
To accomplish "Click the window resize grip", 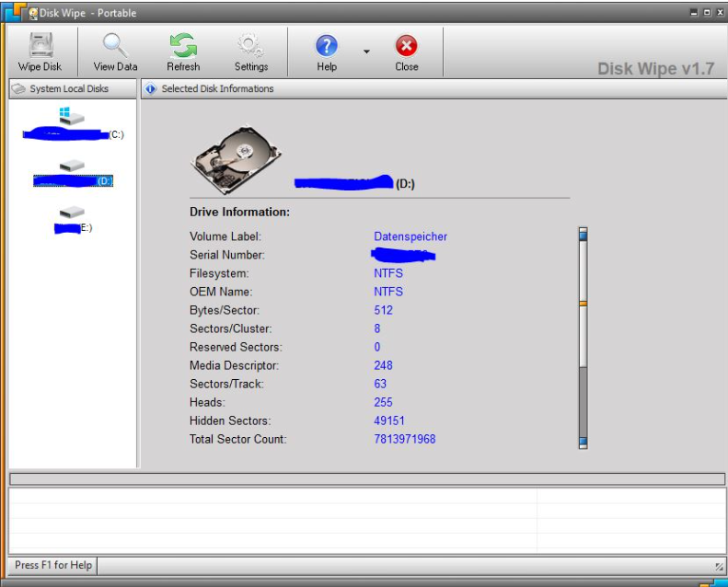I will point(719,566).
